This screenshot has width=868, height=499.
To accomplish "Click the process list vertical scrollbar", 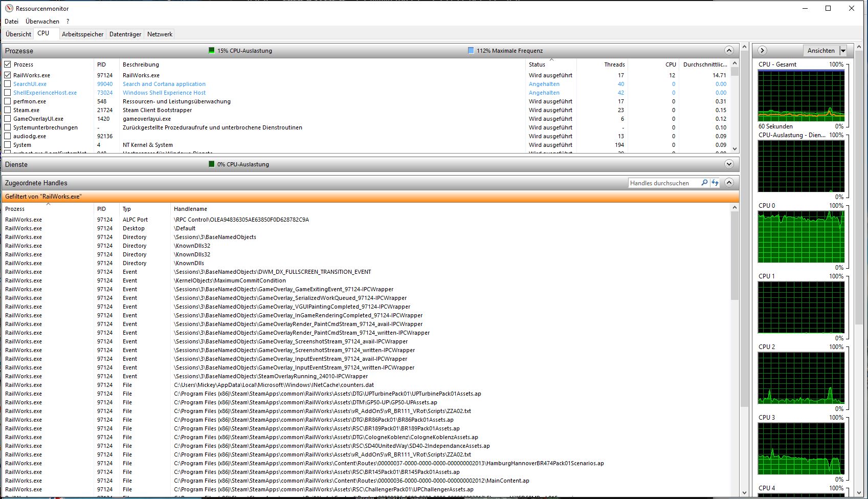I will point(735,106).
